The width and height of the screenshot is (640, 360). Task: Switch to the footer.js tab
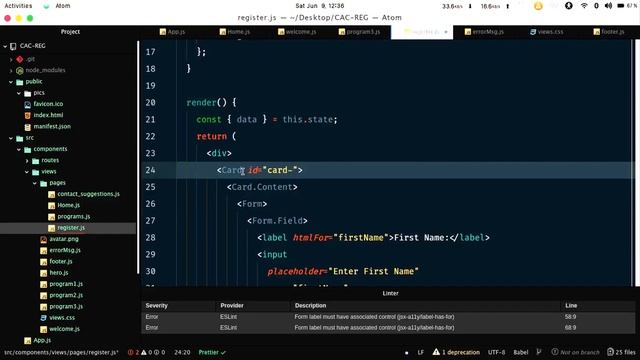[x=609, y=32]
